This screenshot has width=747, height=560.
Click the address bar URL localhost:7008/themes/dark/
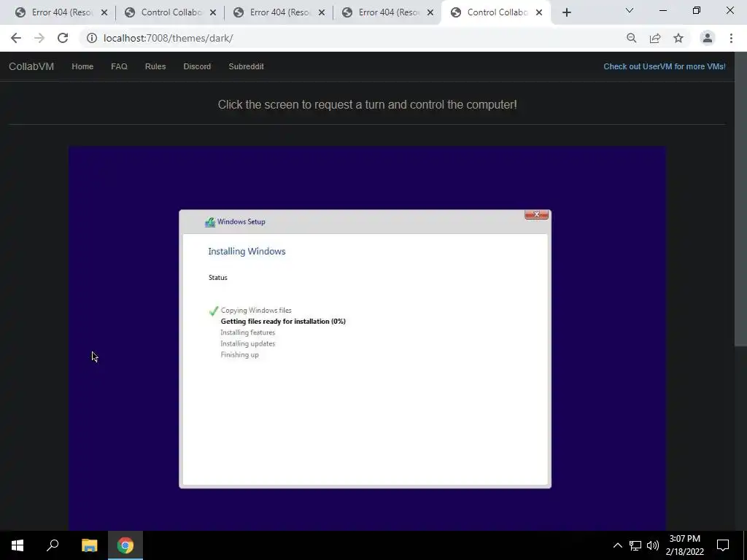coord(169,38)
